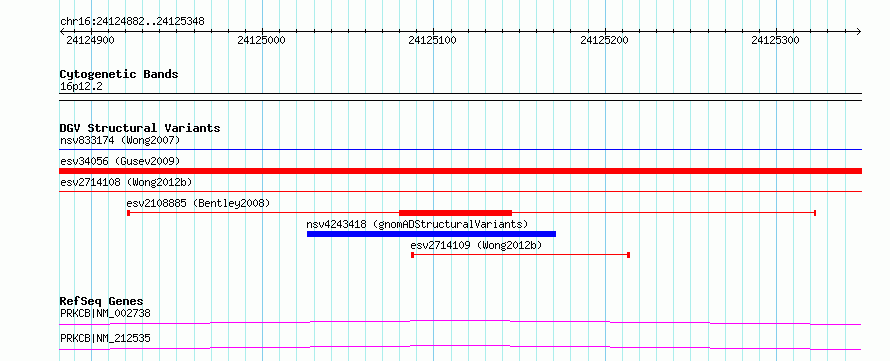
Task: Open the esv2714108 (Wong2012b) label
Action: pyautogui.click(x=126, y=182)
